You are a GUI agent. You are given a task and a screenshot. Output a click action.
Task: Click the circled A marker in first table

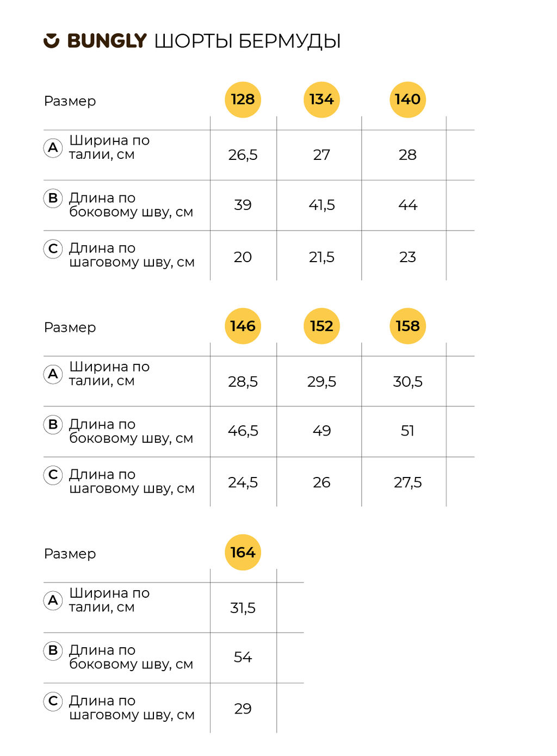point(53,147)
